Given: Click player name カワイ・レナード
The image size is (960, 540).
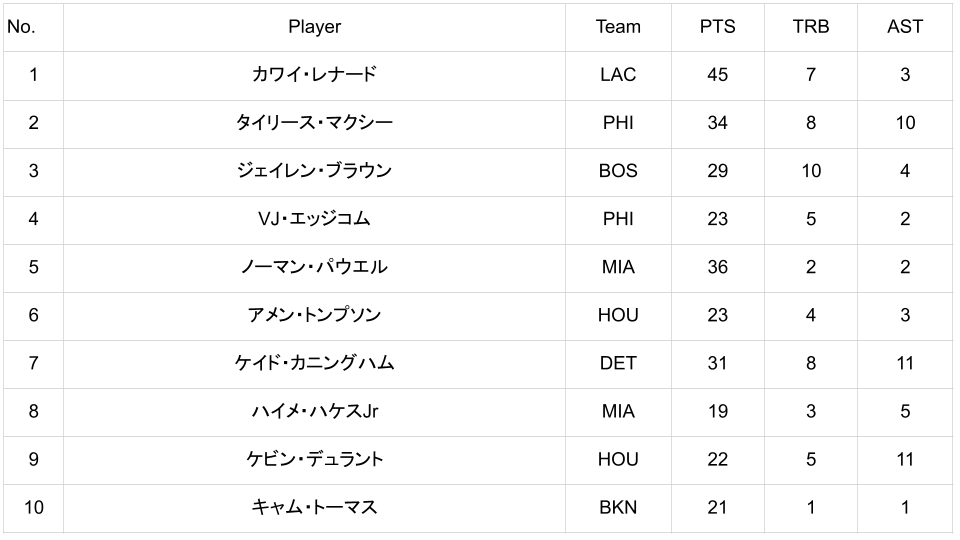Looking at the screenshot, I should [x=314, y=75].
